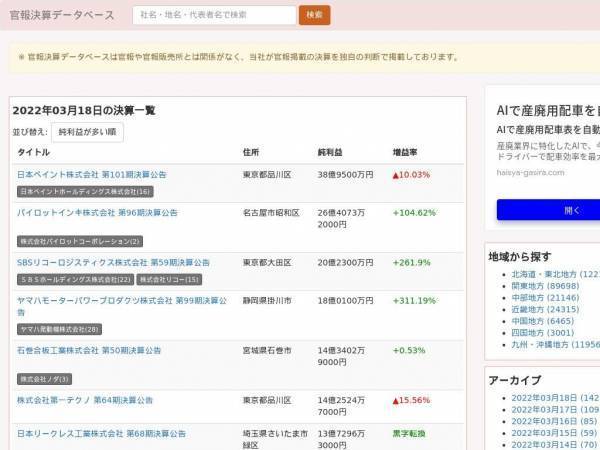This screenshot has width=600, height=450.
Task: Open the 純利益が多い順 sort dropdown
Action: 87,132
